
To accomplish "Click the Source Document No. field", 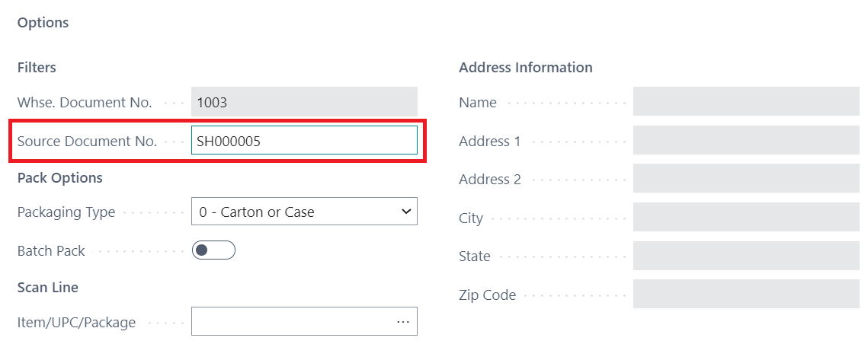I will tap(304, 141).
